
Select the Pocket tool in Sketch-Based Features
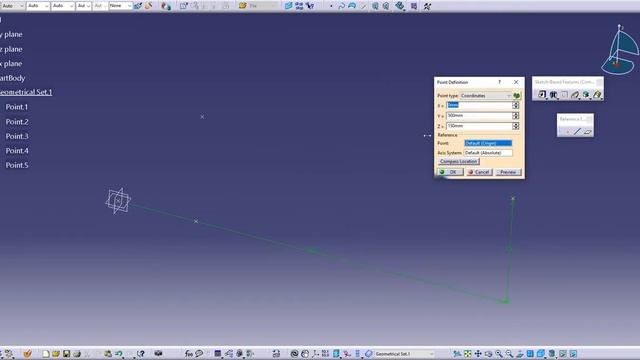tap(553, 95)
